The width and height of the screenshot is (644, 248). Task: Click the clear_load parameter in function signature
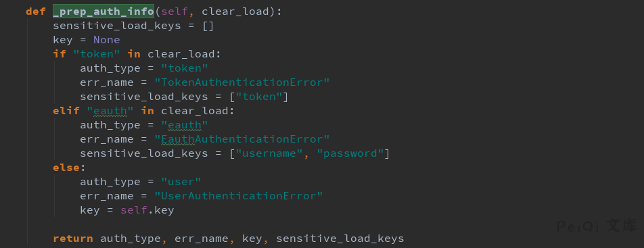click(x=235, y=11)
